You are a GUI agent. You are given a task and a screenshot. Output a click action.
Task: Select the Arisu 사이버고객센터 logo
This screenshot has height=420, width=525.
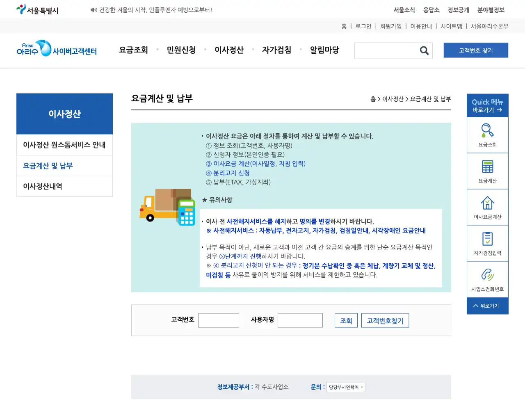57,49
